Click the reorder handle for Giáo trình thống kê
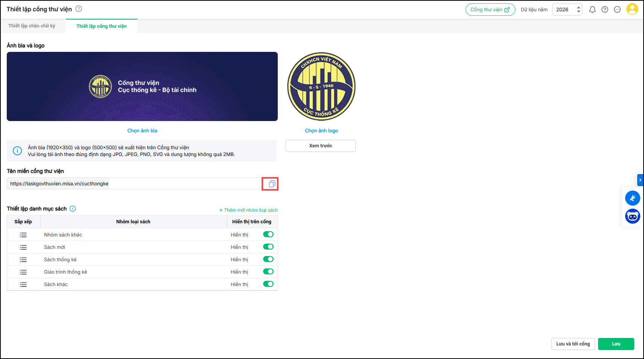The width and height of the screenshot is (644, 359). (x=23, y=272)
